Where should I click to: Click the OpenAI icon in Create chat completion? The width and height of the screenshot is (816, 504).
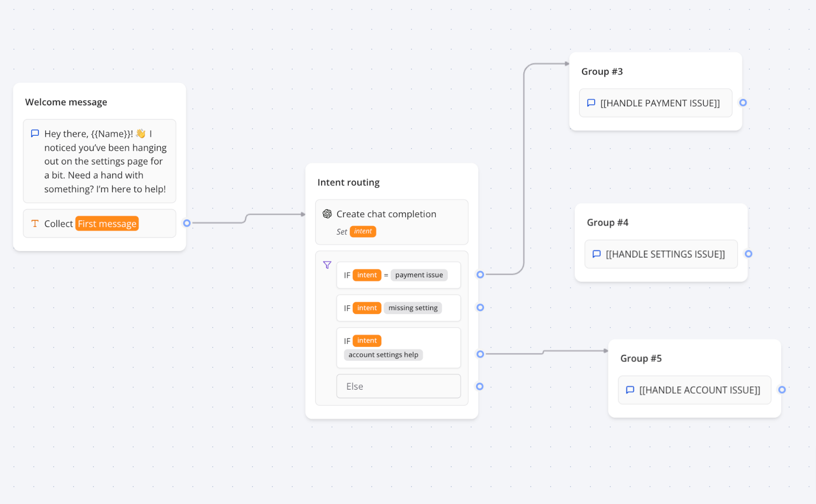point(327,214)
